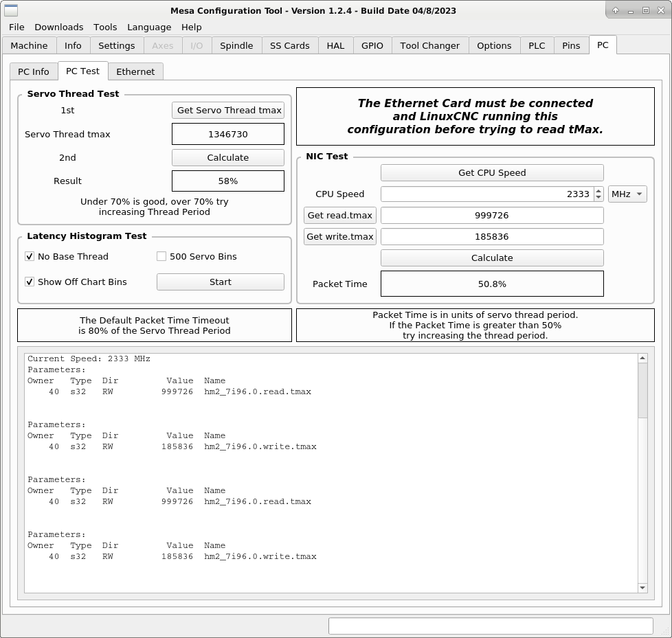Switch to the HAL tab
This screenshot has width=672, height=638.
tap(335, 45)
